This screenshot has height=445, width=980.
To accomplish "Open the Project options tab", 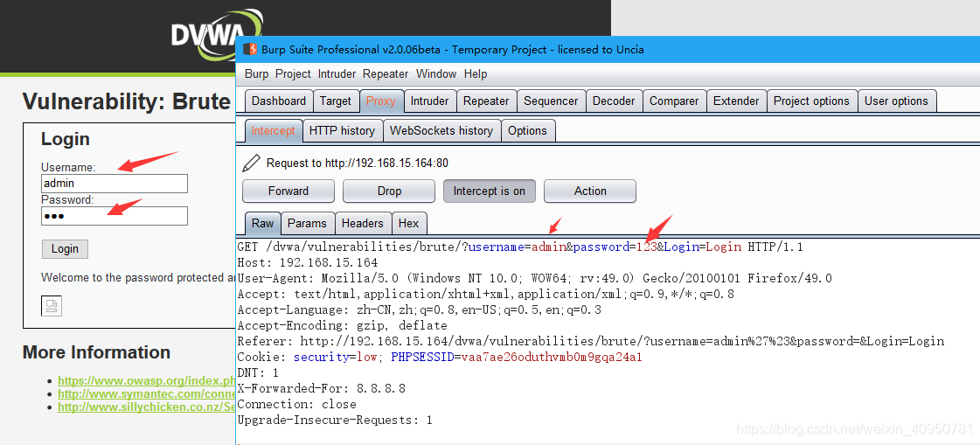I will (811, 101).
